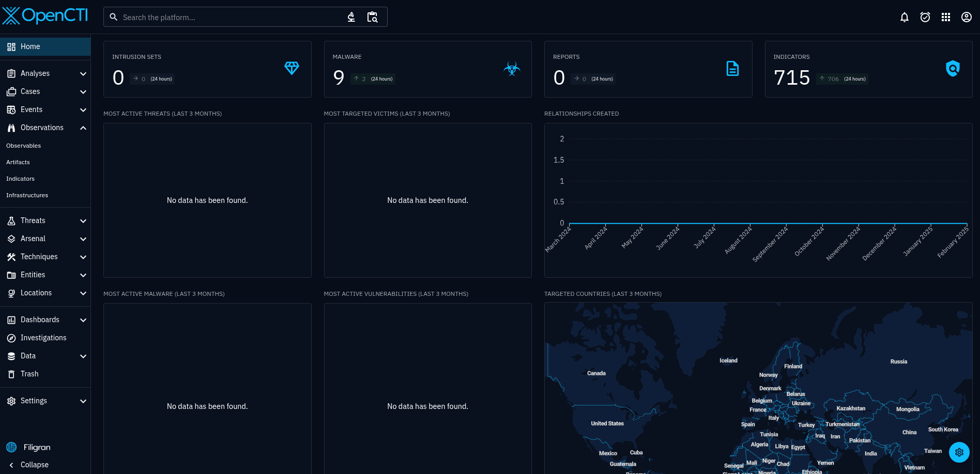Open the apps grid icon
Viewport: 980px width, 474px height.
tap(946, 17)
